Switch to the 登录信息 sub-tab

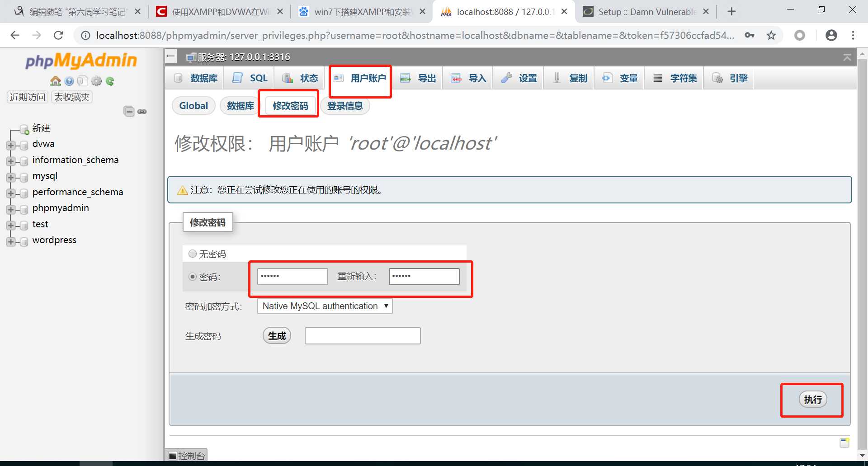tap(345, 106)
